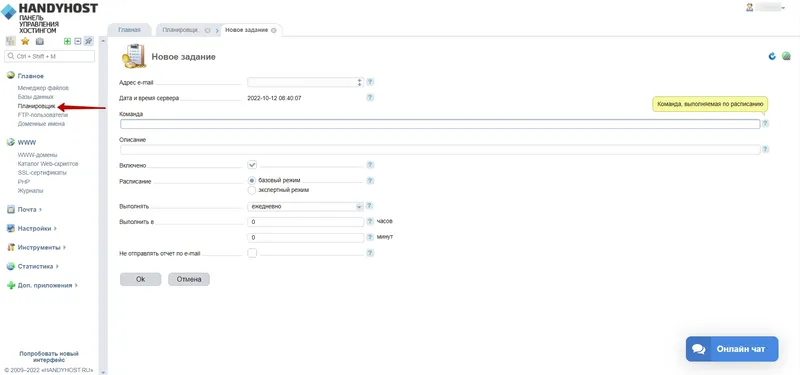Viewport: 800px width, 375px height.
Task: Collapse the WWW menu section
Action: 27,143
